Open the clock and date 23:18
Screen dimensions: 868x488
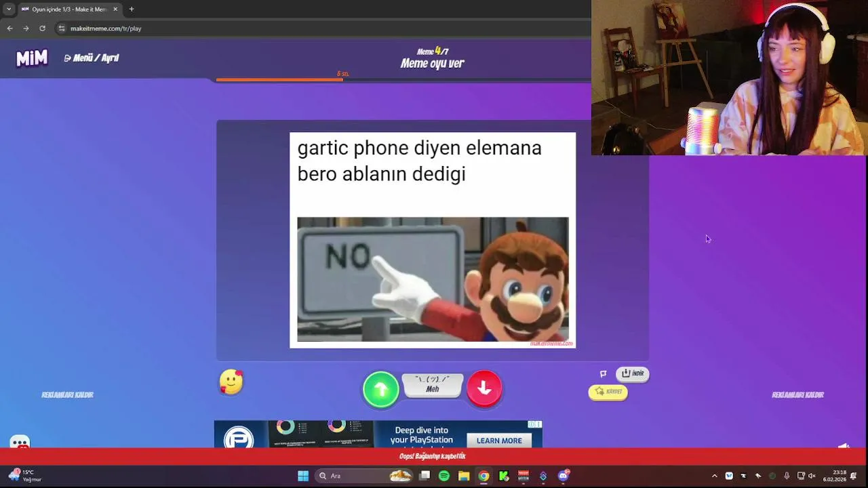point(835,476)
